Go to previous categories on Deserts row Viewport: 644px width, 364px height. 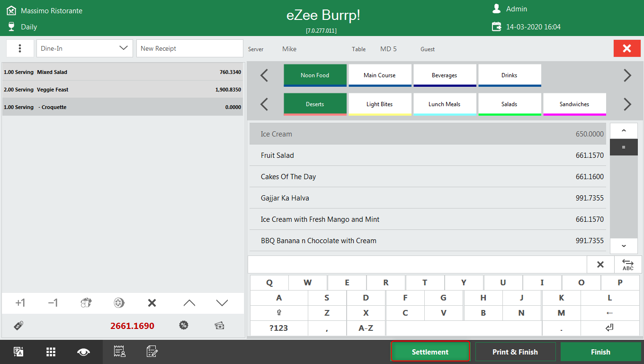click(264, 104)
